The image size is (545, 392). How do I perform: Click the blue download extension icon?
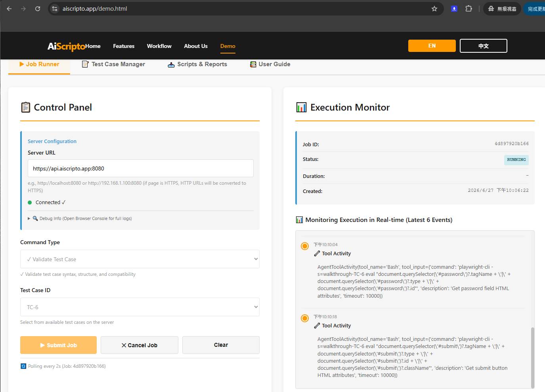pyautogui.click(x=454, y=9)
